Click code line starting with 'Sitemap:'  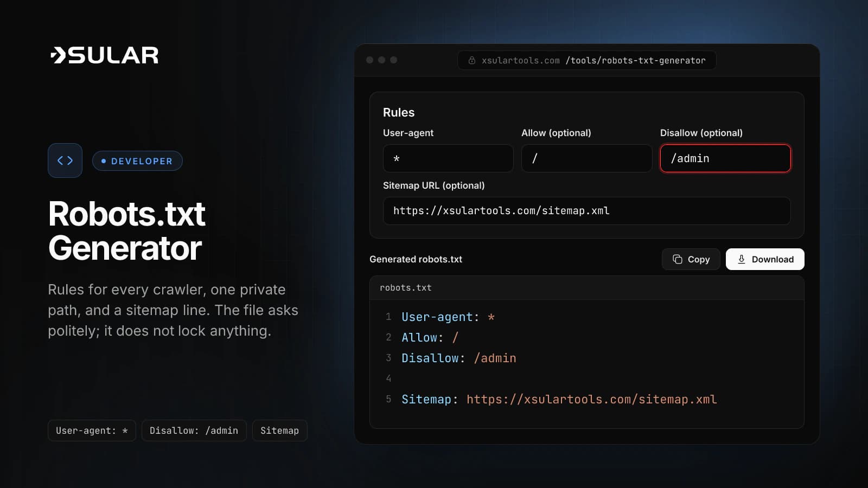point(559,400)
